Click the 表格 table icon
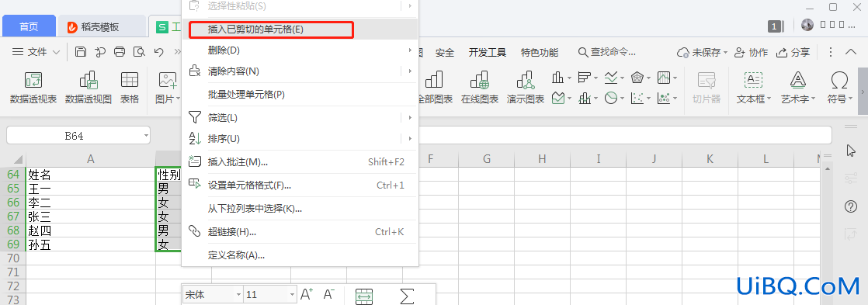Viewport: 868px width, 305px height. click(130, 88)
